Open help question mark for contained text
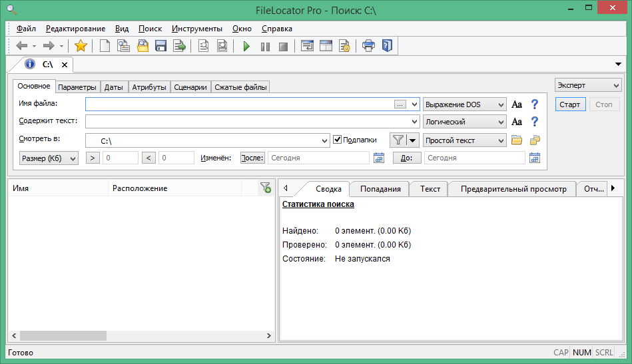 point(535,122)
